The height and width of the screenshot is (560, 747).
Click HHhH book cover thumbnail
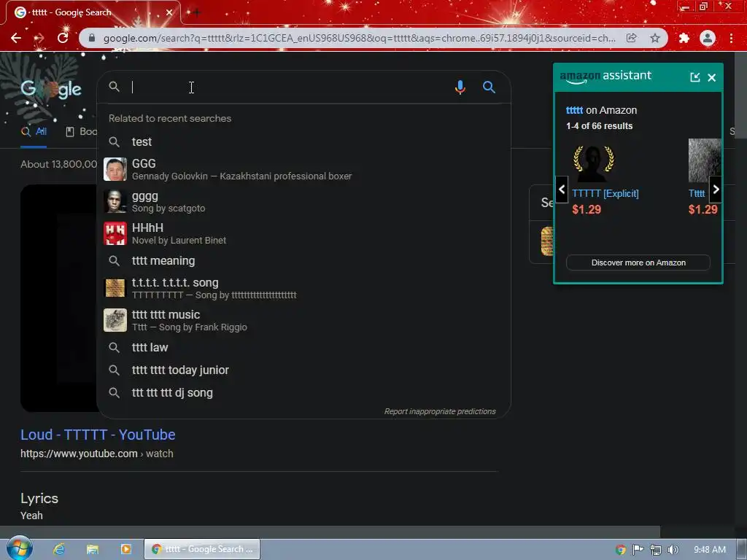click(115, 233)
